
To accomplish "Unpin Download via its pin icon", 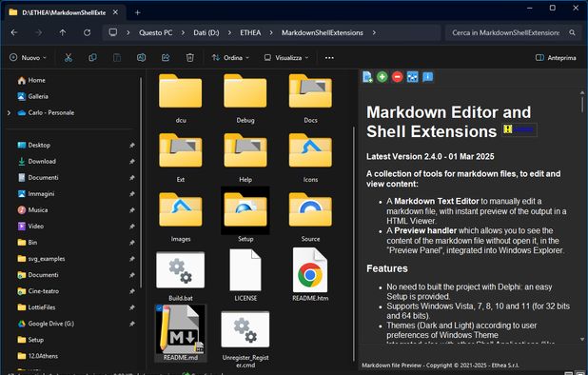I will click(131, 161).
